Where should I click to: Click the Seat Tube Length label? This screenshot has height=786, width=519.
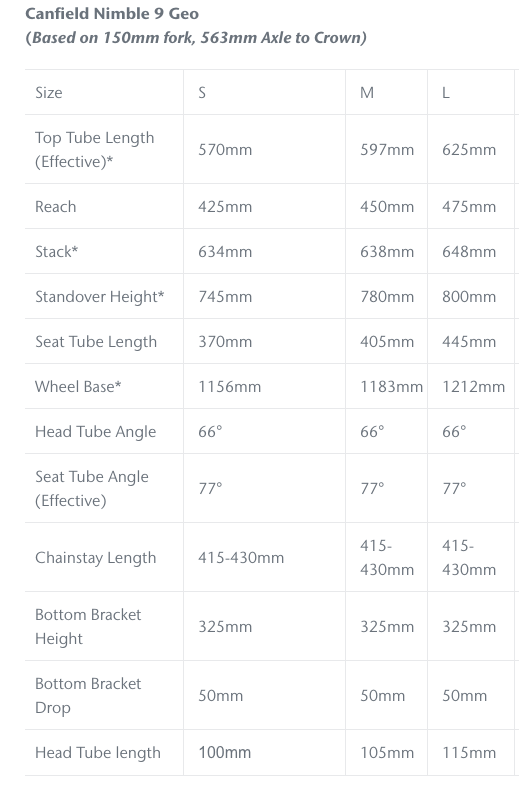click(x=96, y=342)
